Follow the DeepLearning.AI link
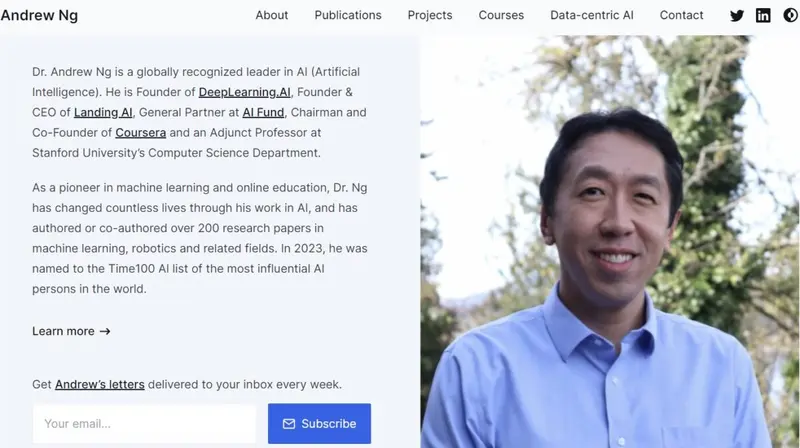The height and width of the screenshot is (448, 800). point(244,92)
